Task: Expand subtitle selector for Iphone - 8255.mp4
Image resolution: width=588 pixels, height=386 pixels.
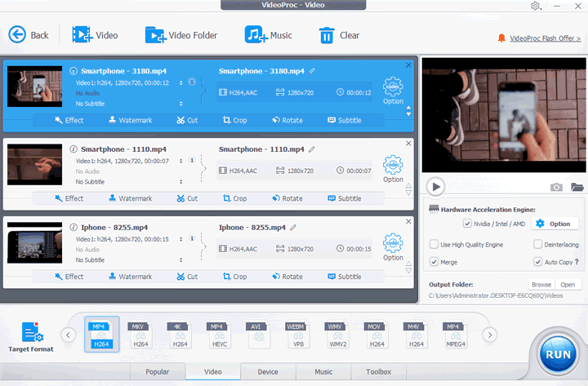Action: pos(180,260)
